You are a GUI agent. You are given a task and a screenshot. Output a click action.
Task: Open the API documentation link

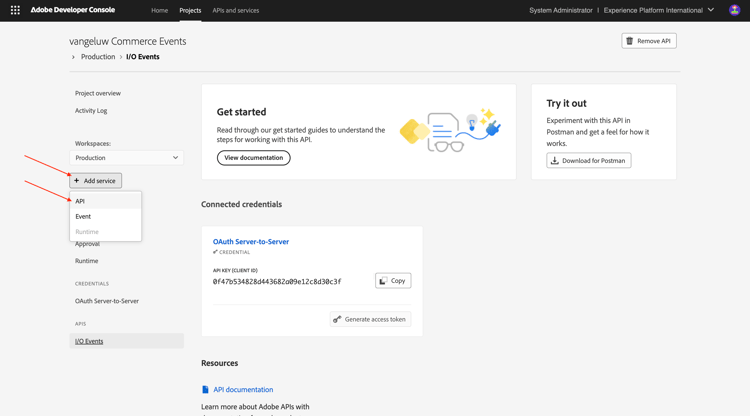coord(243,390)
